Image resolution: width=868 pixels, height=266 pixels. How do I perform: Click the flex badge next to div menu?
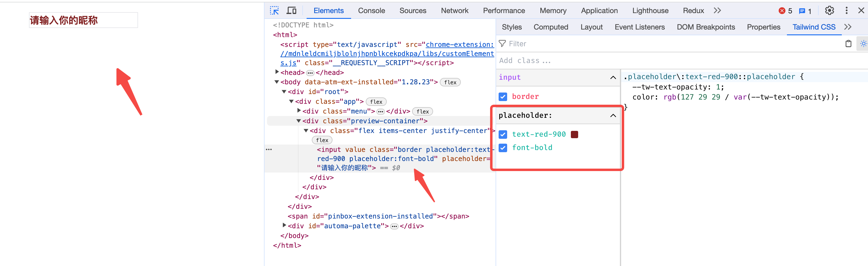click(422, 112)
